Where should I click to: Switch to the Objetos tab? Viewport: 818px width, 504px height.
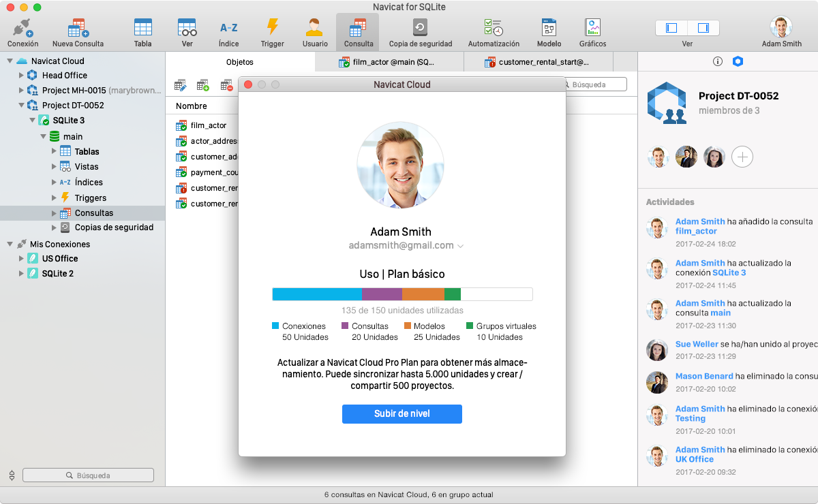[x=240, y=62]
